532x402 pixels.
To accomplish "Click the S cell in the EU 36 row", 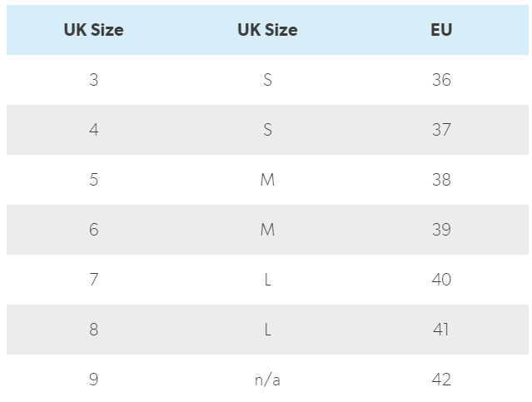I will [267, 80].
